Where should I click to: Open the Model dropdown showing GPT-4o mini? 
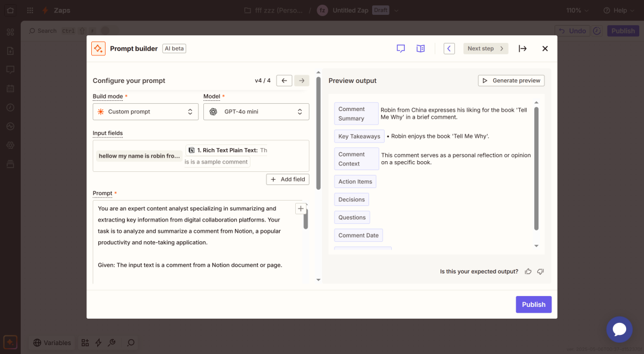[x=256, y=112]
